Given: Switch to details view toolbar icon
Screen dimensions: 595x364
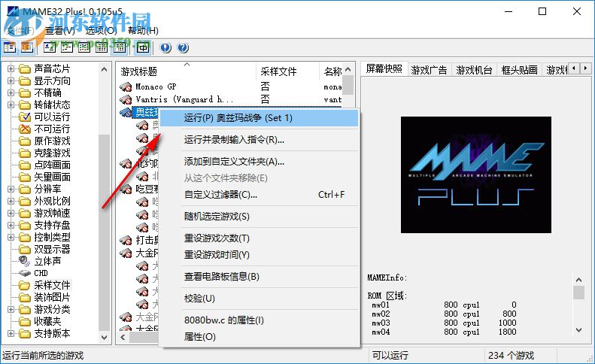Looking at the screenshot, I should click(x=102, y=47).
